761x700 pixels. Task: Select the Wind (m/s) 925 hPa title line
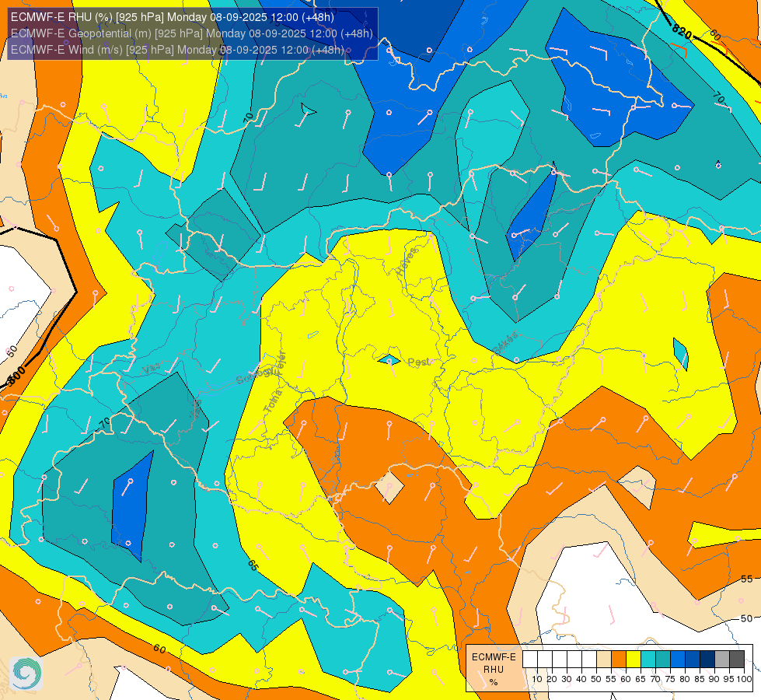(x=177, y=50)
